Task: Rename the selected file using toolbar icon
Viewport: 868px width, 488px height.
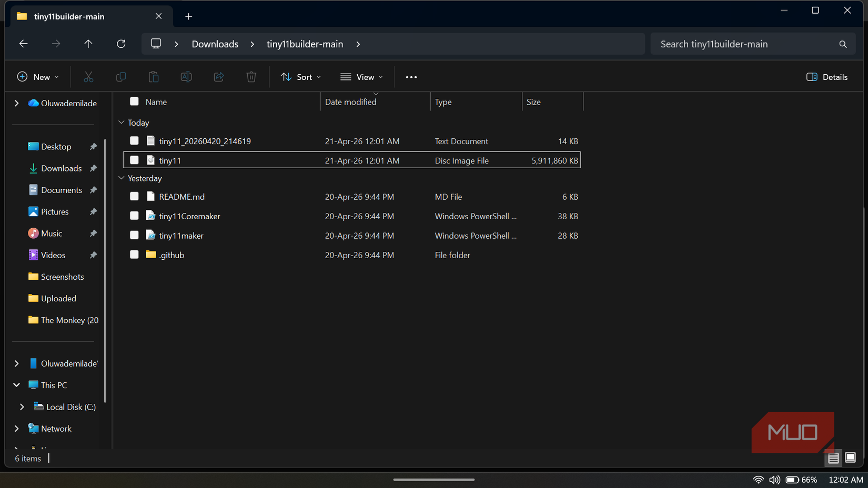Action: pyautogui.click(x=186, y=77)
